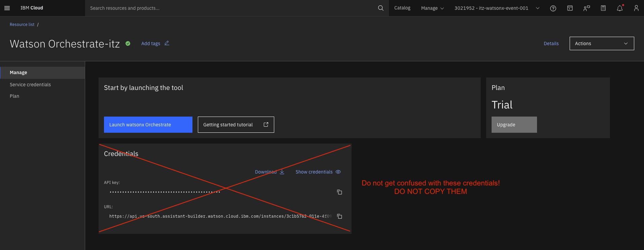Click the external link icon on tutorial button
644x250 pixels.
click(x=266, y=125)
